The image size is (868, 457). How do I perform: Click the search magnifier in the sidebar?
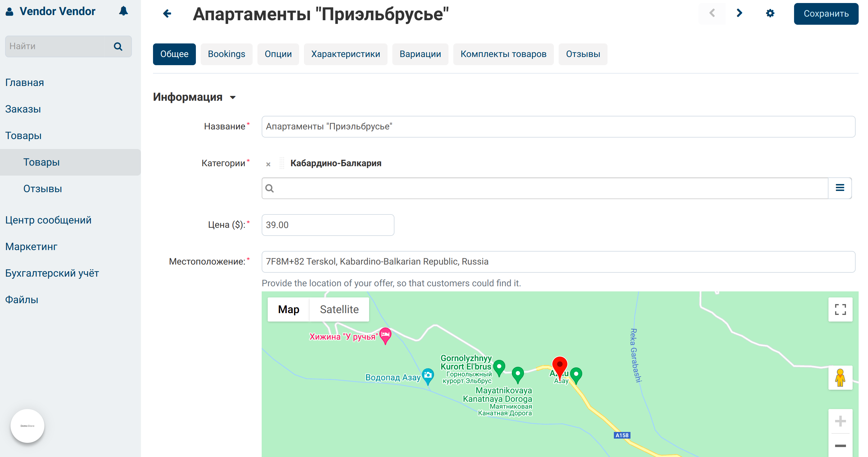tap(118, 46)
